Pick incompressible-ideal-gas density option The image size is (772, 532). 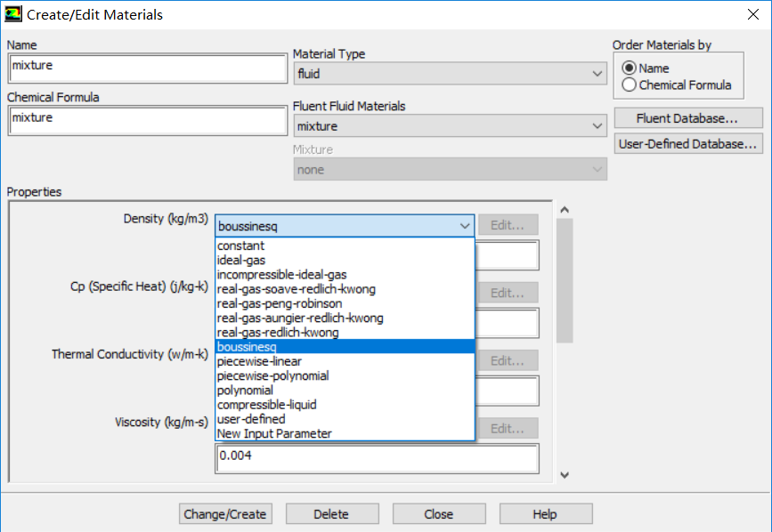(x=281, y=275)
